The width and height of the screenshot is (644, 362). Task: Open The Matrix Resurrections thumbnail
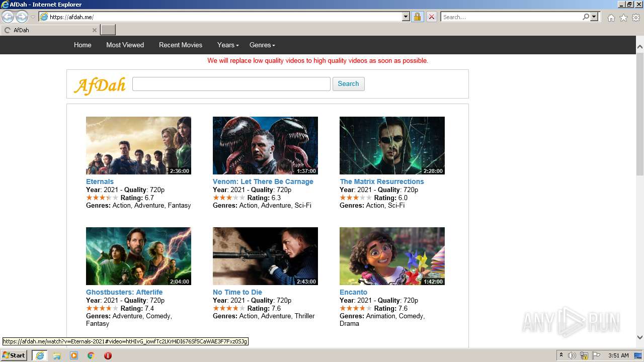[x=392, y=145]
